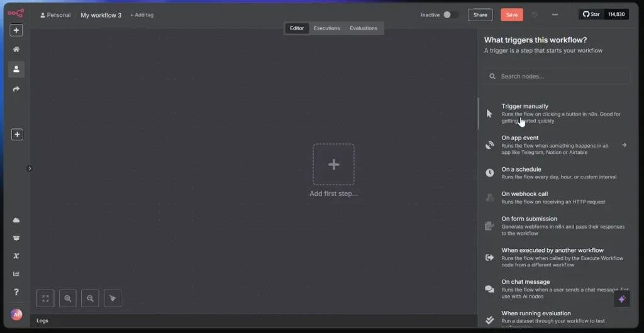This screenshot has width=644, height=333.
Task: Click the middle plus add project icon
Action: click(17, 134)
